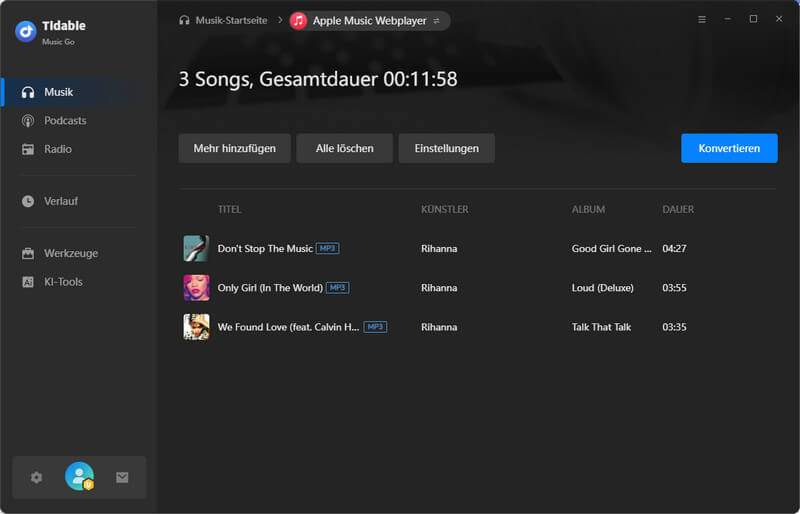
Task: Click Alle löschen button
Action: [x=344, y=148]
